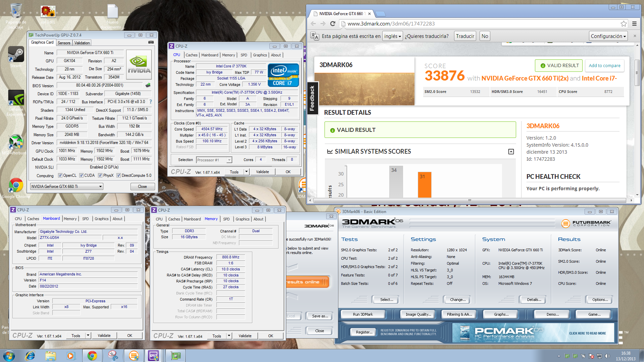Click the Validate button in the CPU tab window

point(262,172)
